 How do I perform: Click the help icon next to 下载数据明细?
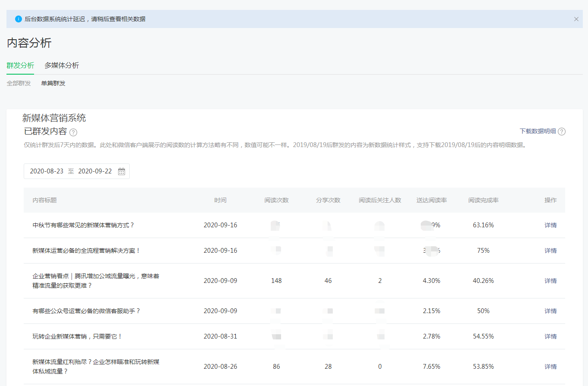[562, 132]
